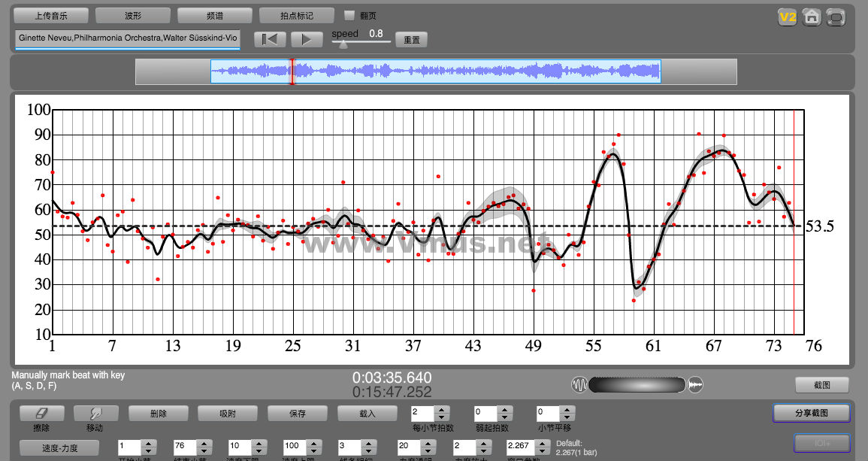The height and width of the screenshot is (461, 868).
Task: Toggle the 翻页 page-flip checkbox
Action: (x=349, y=15)
